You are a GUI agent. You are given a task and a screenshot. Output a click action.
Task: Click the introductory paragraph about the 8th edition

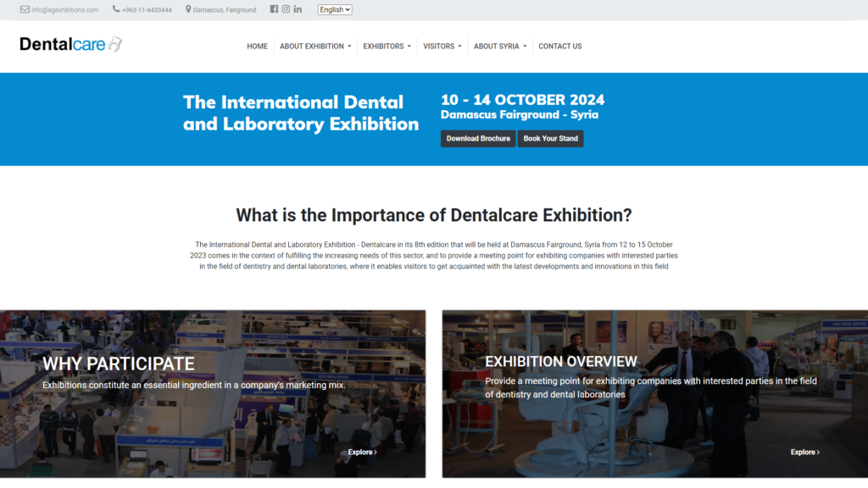click(434, 256)
